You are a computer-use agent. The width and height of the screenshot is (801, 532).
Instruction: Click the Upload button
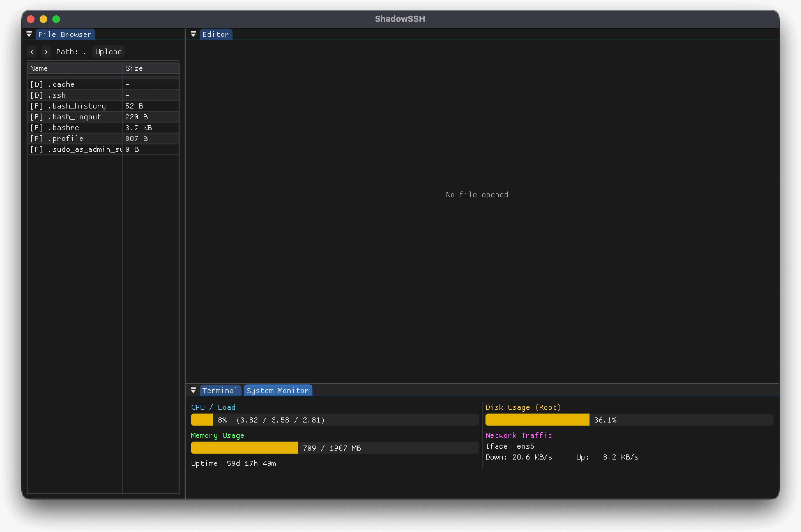pos(108,52)
